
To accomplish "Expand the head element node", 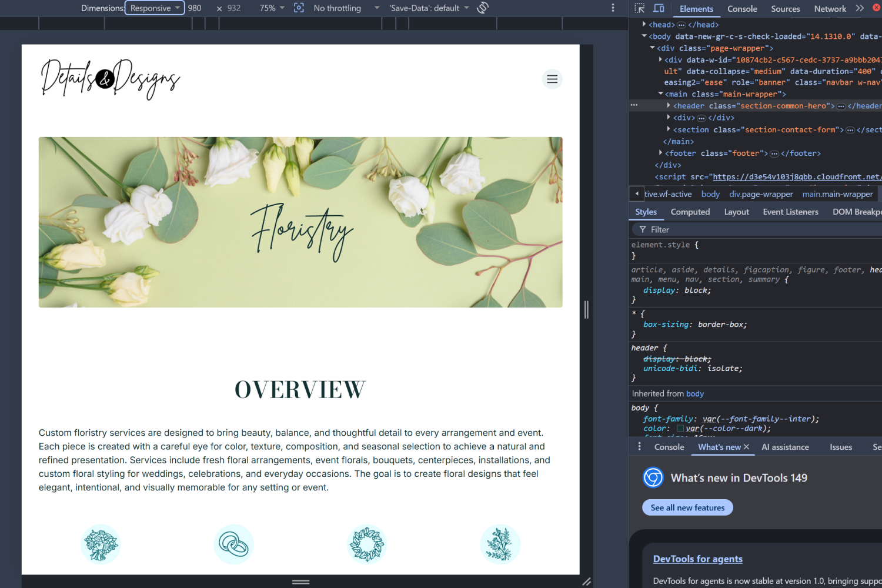I will coord(644,24).
